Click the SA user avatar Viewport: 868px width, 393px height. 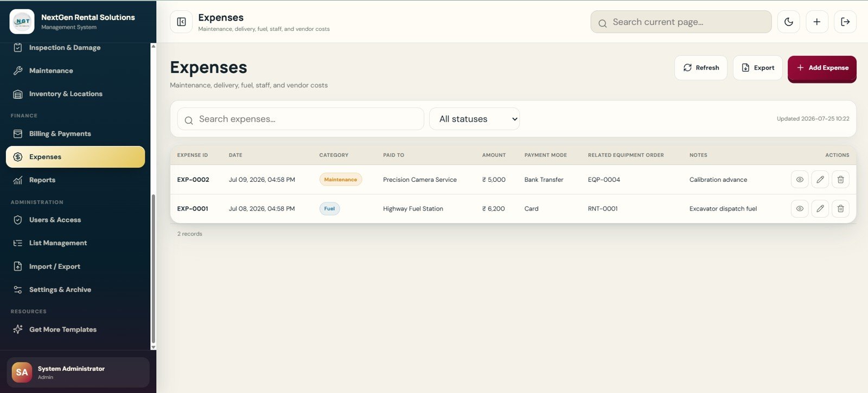click(22, 372)
